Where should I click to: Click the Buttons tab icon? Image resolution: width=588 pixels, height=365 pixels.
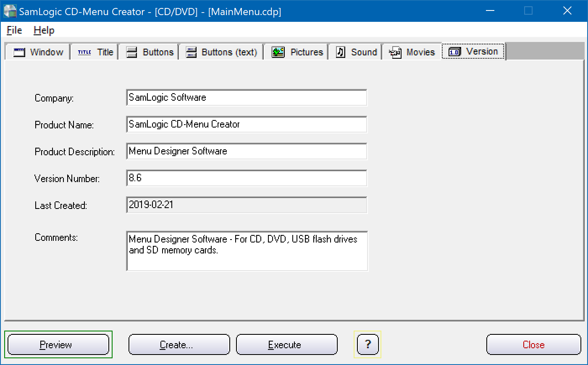(x=132, y=52)
